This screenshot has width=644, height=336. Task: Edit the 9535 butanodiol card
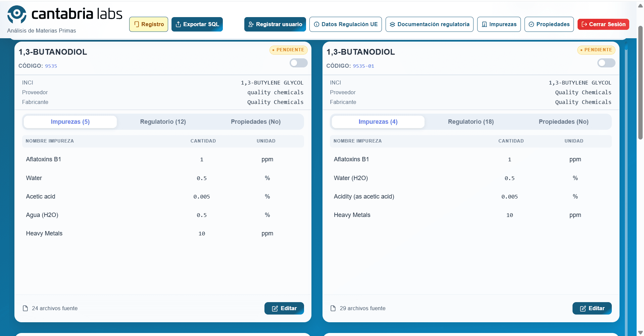284,308
